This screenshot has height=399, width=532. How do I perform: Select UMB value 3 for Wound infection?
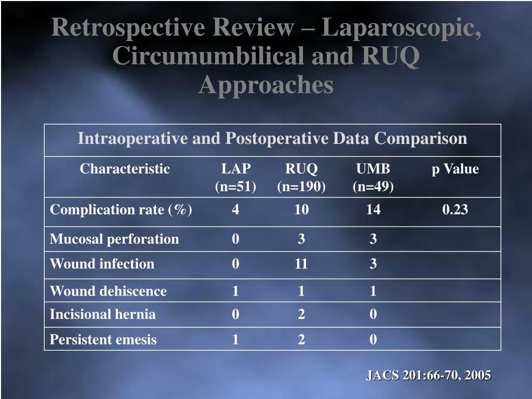(x=373, y=263)
